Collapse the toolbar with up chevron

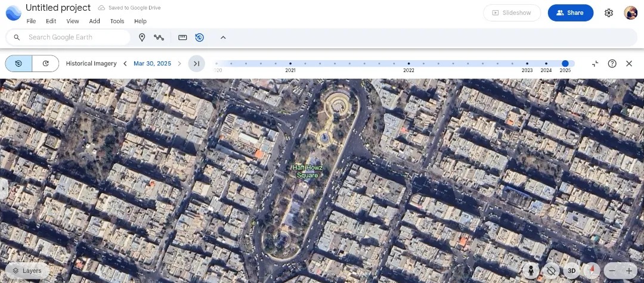pos(223,38)
